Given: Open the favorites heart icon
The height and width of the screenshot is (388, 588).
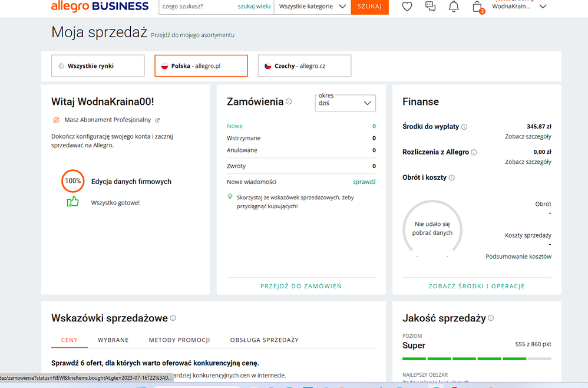Looking at the screenshot, I should (407, 6).
